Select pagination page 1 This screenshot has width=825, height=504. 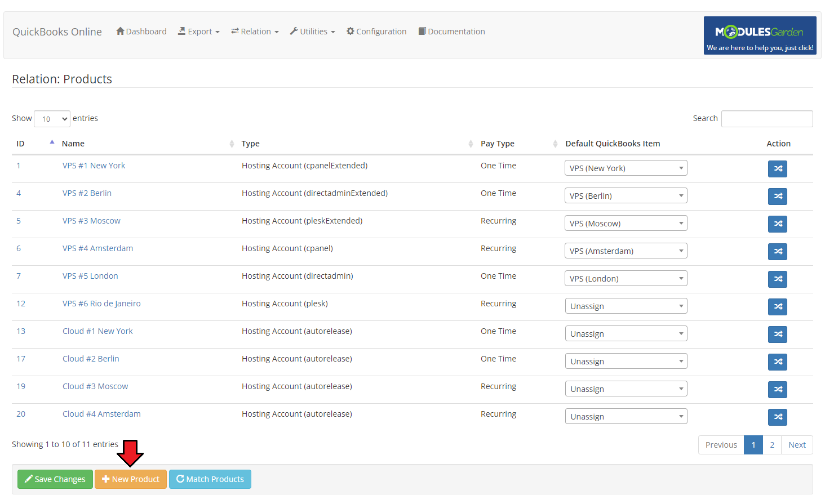click(753, 445)
